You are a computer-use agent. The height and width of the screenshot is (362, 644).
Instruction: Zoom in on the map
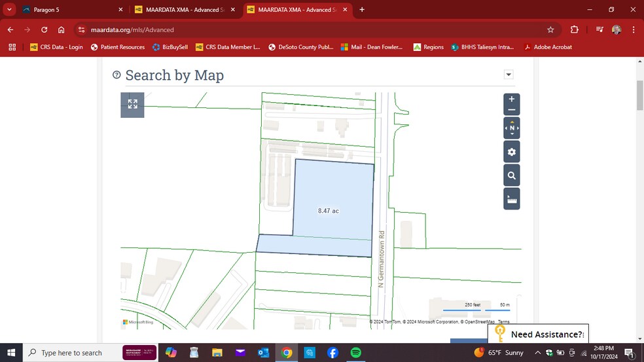[511, 99]
